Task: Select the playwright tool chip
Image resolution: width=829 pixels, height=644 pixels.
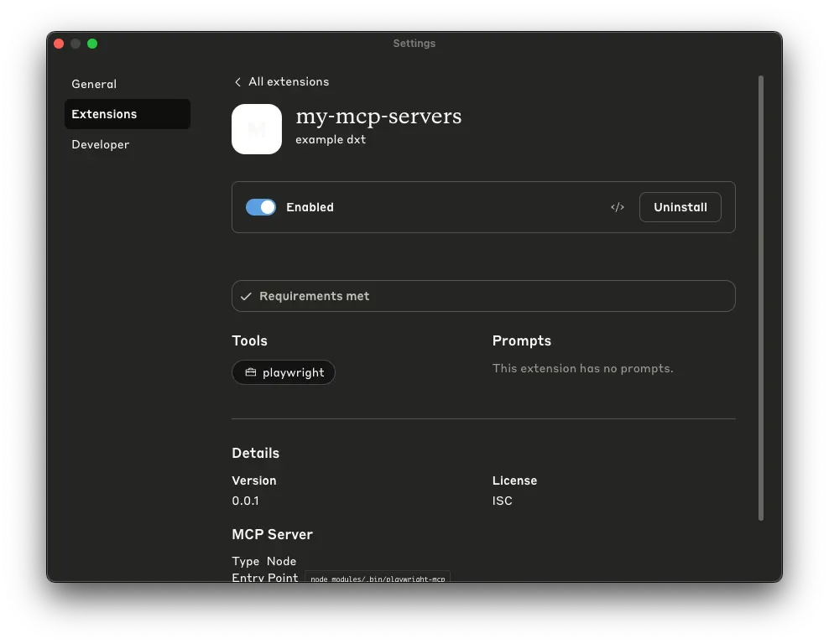Action: click(x=284, y=372)
